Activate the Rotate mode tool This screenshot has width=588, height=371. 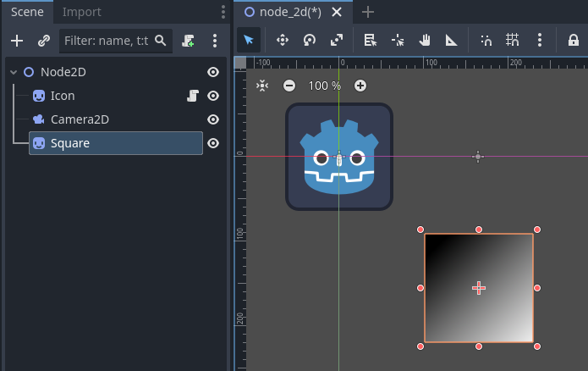point(310,40)
